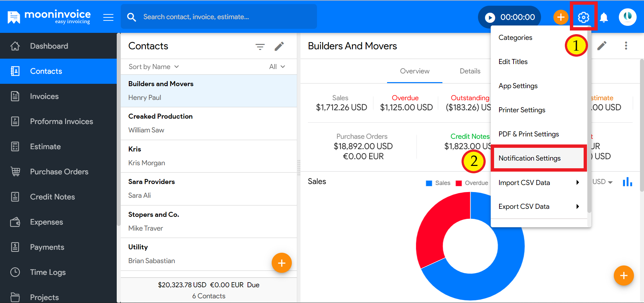Click the blue Sales legend swatch
Image resolution: width=644 pixels, height=303 pixels.
click(429, 183)
